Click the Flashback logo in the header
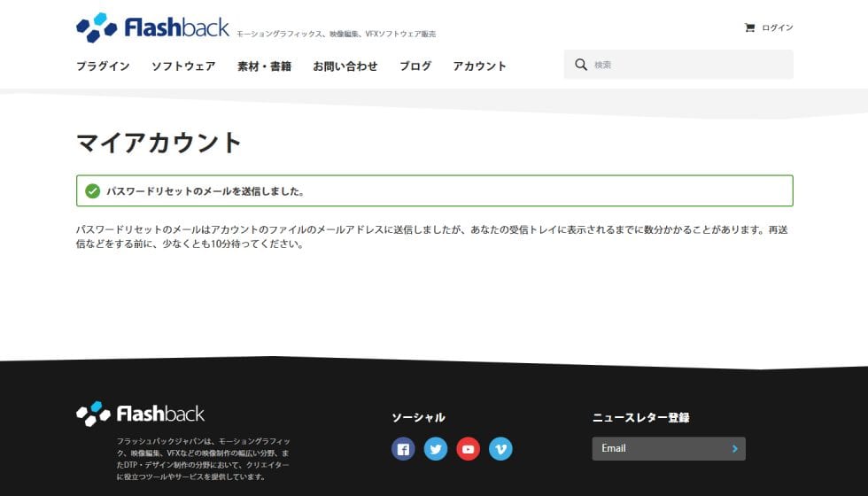Viewport: 868px width, 496px height. pyautogui.click(x=152, y=27)
